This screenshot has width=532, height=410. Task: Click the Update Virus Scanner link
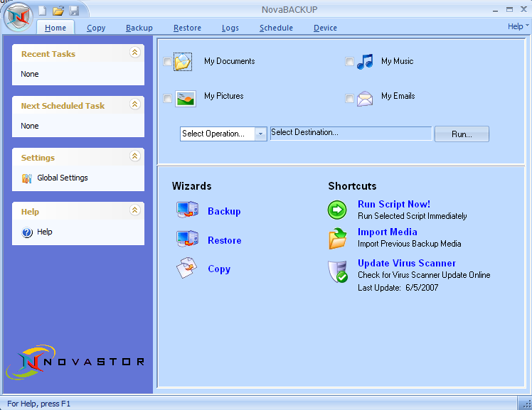point(407,263)
